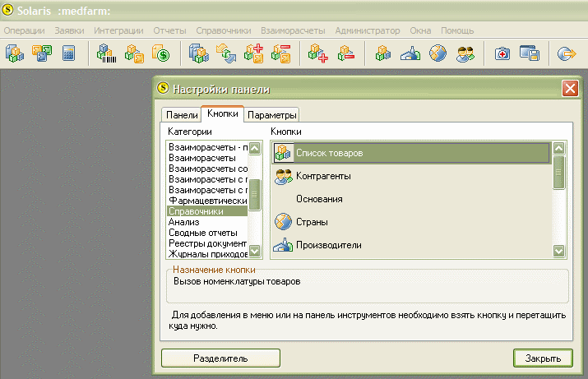Viewport: 588px width, 379px height.
Task: Click the globe countries toolbar icon
Action: click(438, 53)
